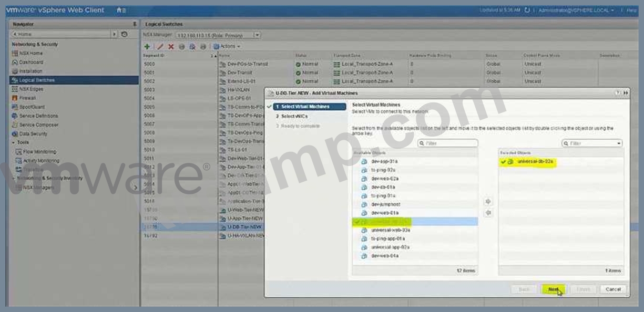The height and width of the screenshot is (312, 644).
Task: Click the Back button in the wizard
Action: tap(524, 289)
